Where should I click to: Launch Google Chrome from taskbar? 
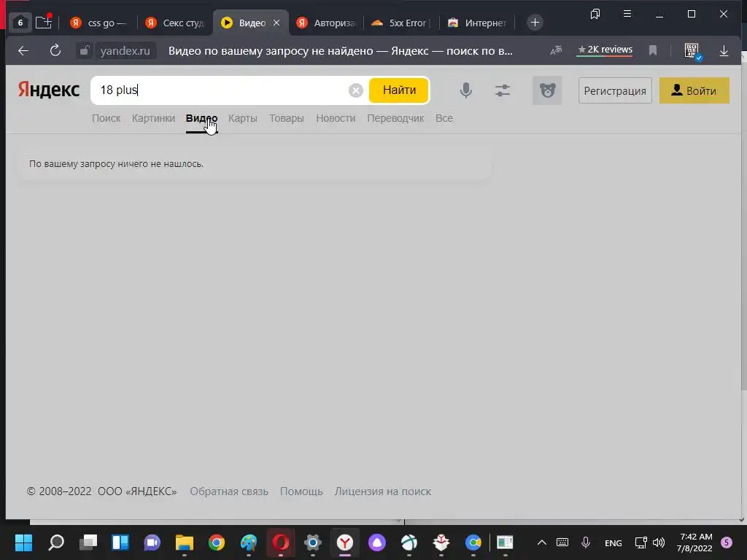coord(216,542)
